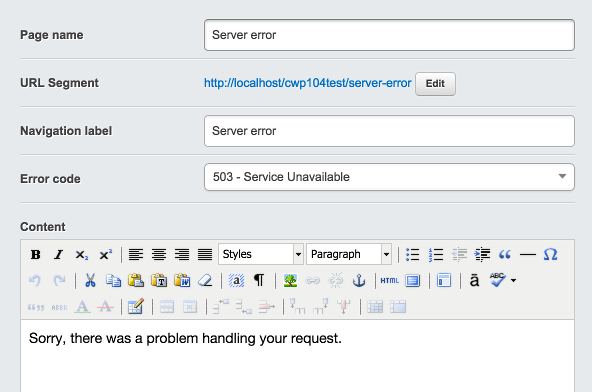This screenshot has width=592, height=392.
Task: Click the deletion strikethrough A icon
Action: (105, 306)
